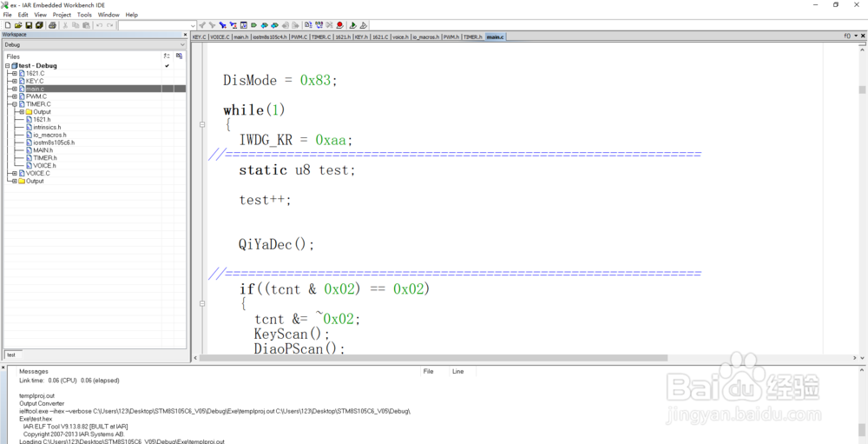Click the Print toolbar icon

pyautogui.click(x=52, y=25)
